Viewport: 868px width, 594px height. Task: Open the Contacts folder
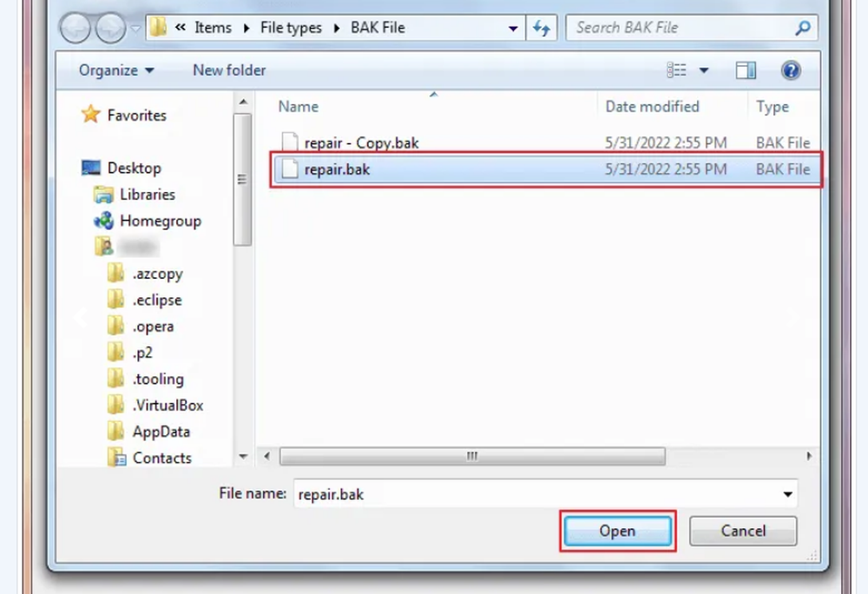161,458
